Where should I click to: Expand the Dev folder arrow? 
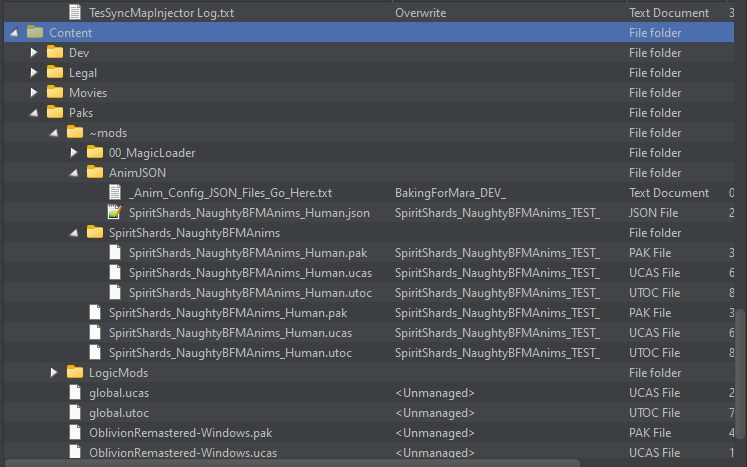34,53
